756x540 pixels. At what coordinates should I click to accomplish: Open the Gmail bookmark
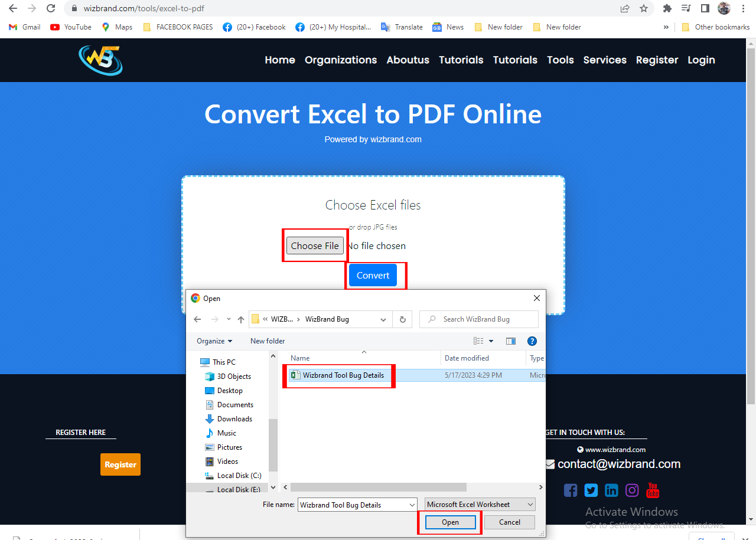[x=25, y=27]
